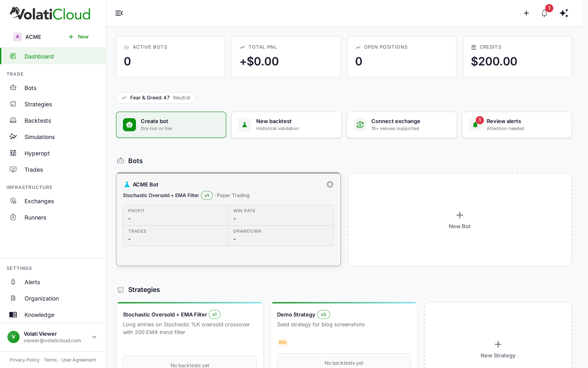
Task: Stop the ACME Bot with stop icon
Action: [x=330, y=184]
